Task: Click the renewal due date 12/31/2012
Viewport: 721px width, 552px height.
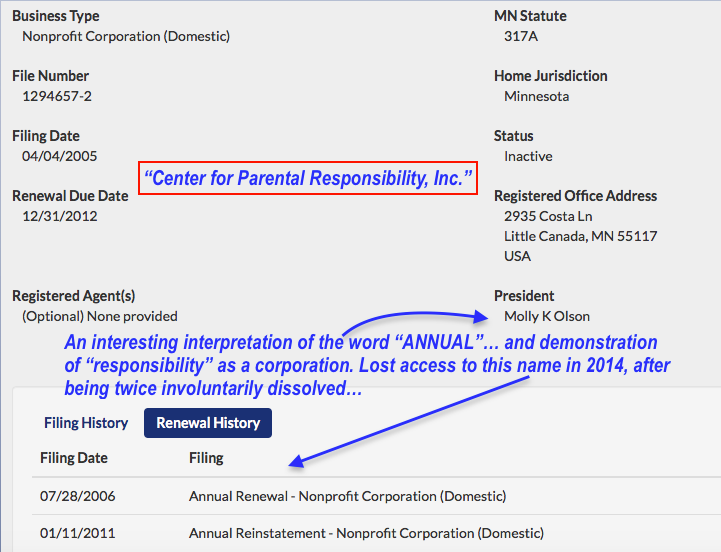Action: click(x=60, y=216)
